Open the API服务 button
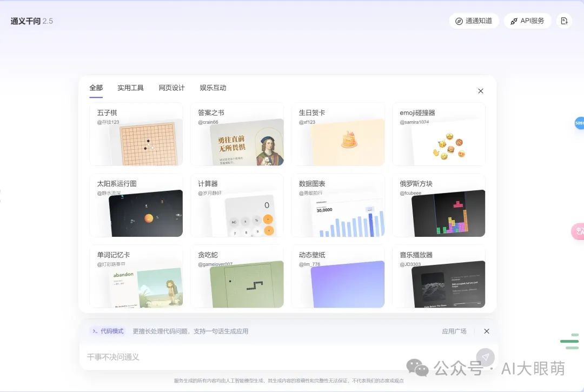The image size is (584, 392). click(x=527, y=21)
